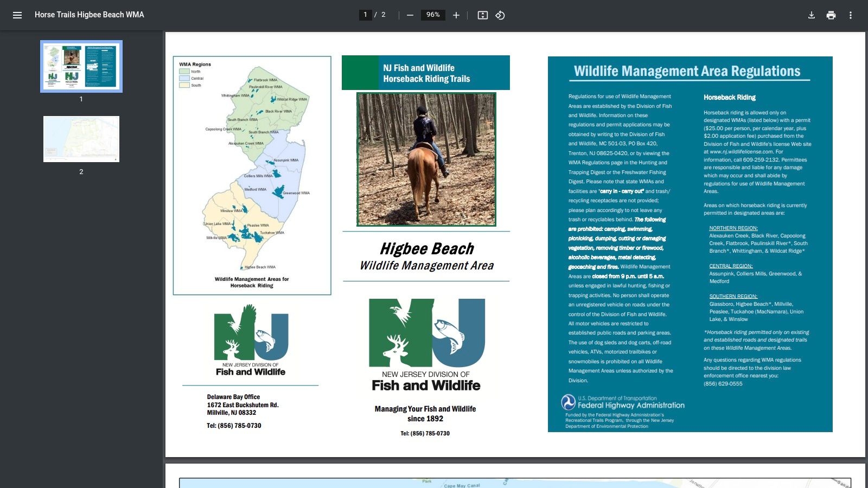868x488 pixels.
Task: Download the PDF file
Action: click(812, 15)
